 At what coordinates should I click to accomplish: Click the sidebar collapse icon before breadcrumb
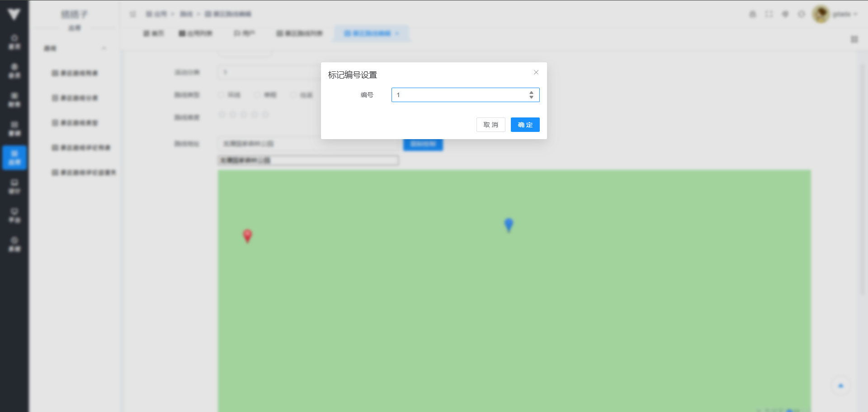(132, 14)
